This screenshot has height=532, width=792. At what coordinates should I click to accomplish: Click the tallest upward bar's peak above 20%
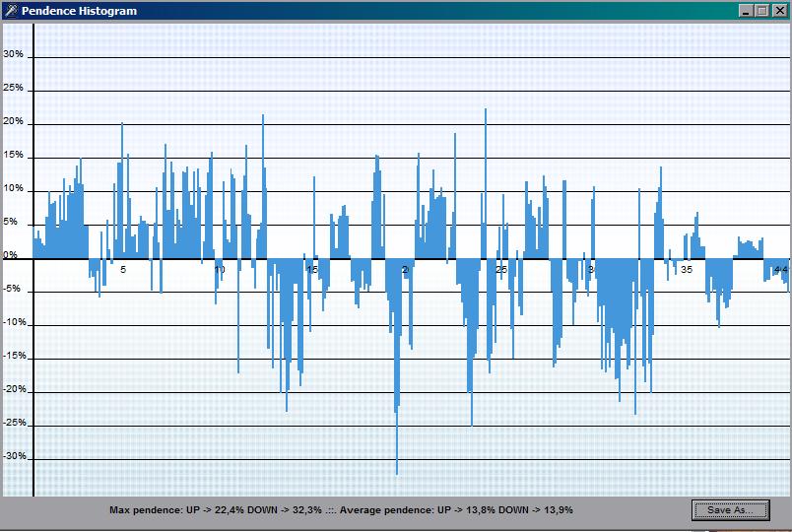486,111
